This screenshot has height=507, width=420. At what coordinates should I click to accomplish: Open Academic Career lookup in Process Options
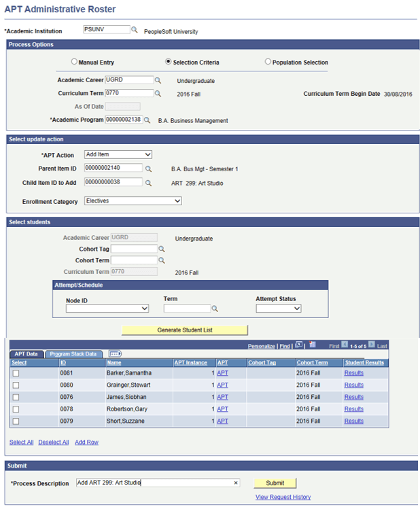point(158,80)
